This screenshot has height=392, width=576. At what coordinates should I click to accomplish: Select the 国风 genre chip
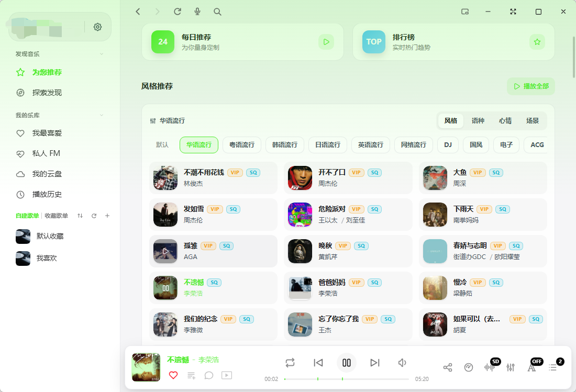[x=476, y=145]
